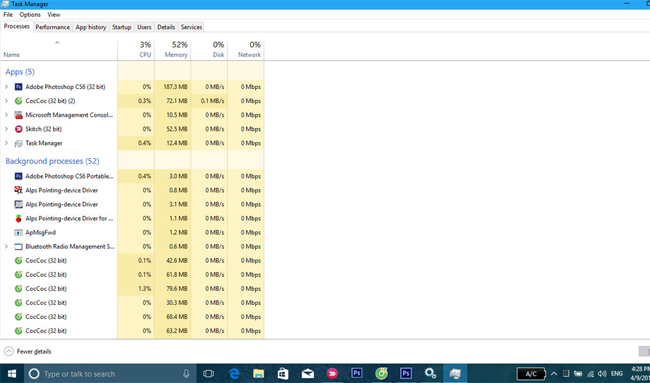Switch to the Startup tab

[121, 27]
